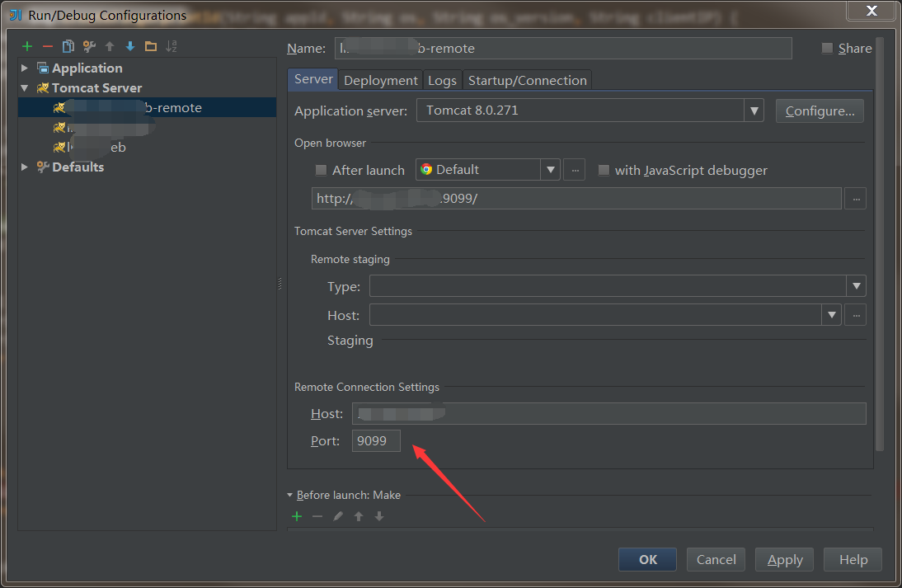Click the browse button next to the browser dropdown
902x588 pixels.
click(x=575, y=170)
